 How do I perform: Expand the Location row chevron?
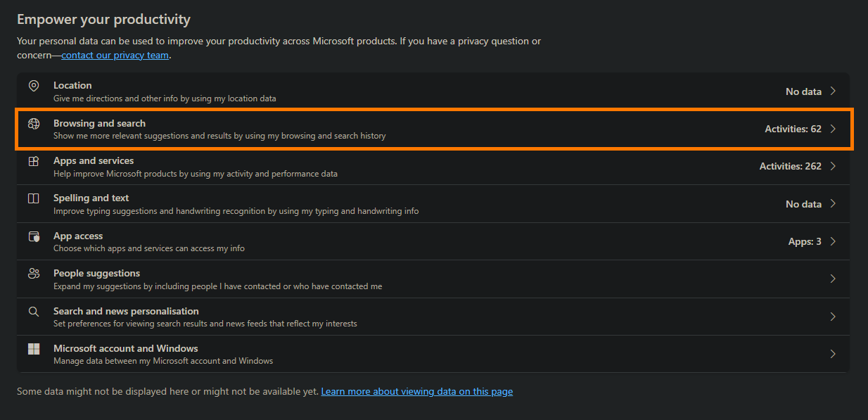coord(833,91)
